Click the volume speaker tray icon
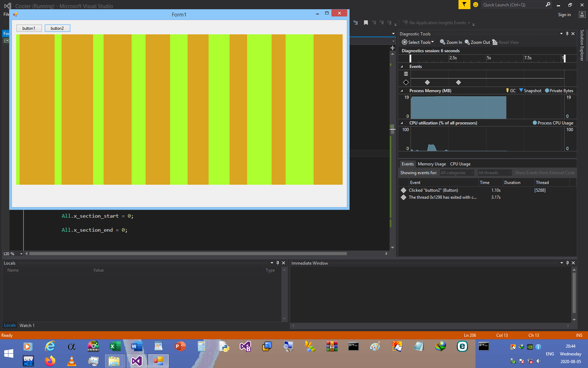The image size is (588, 368). (538, 361)
